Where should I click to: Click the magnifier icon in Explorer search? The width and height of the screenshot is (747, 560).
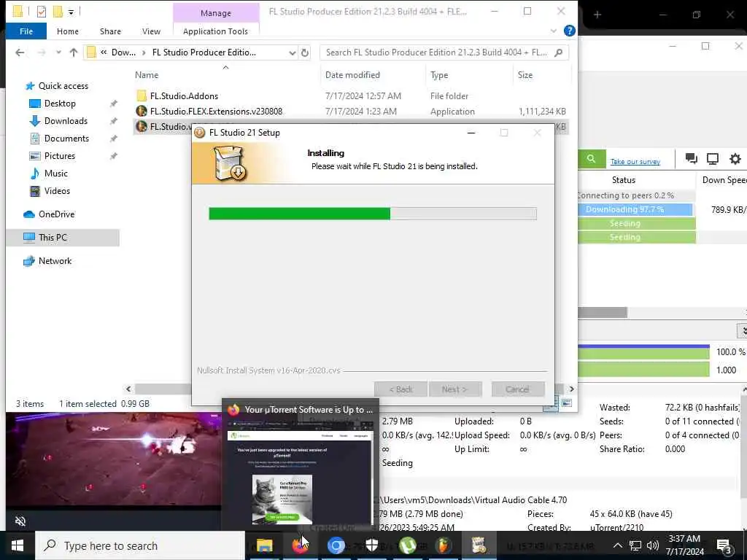[559, 52]
